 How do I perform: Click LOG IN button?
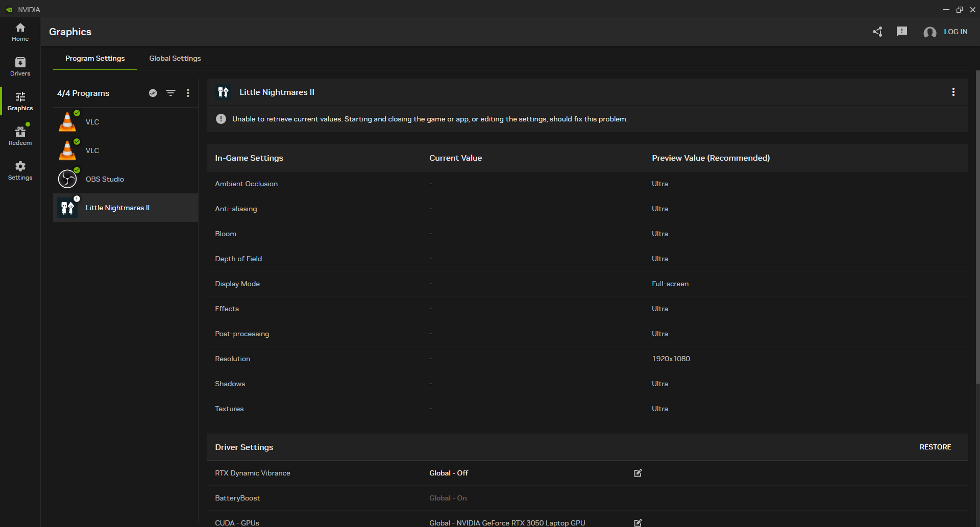[955, 32]
